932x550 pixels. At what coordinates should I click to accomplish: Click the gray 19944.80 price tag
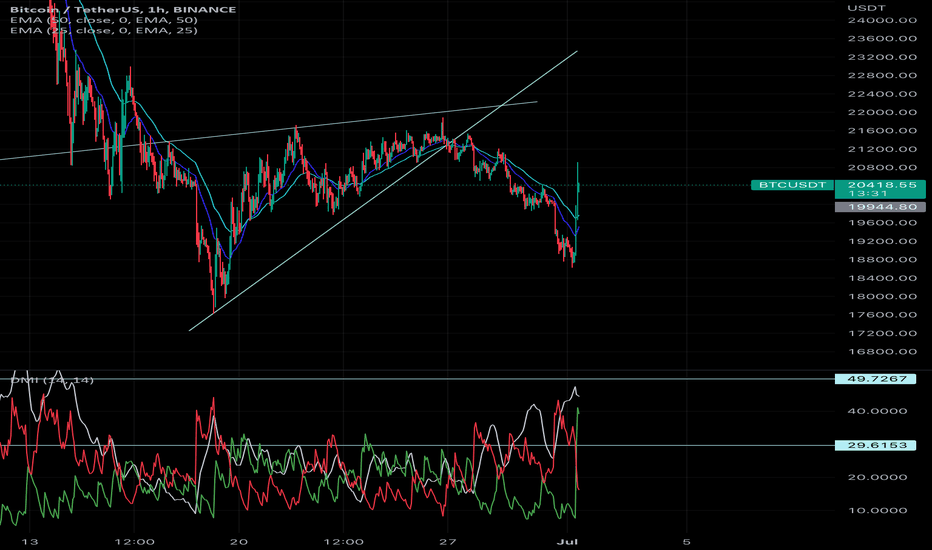pyautogui.click(x=880, y=207)
